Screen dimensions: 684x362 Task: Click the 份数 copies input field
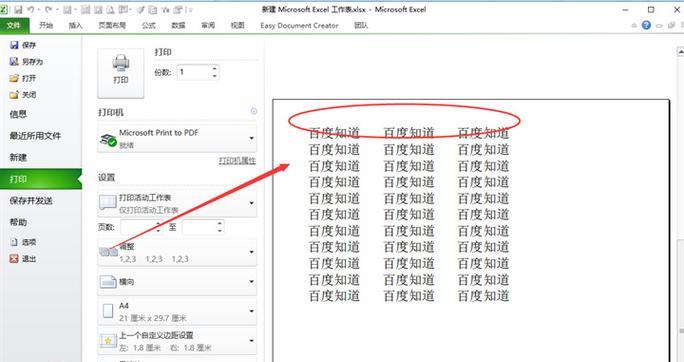[194, 72]
